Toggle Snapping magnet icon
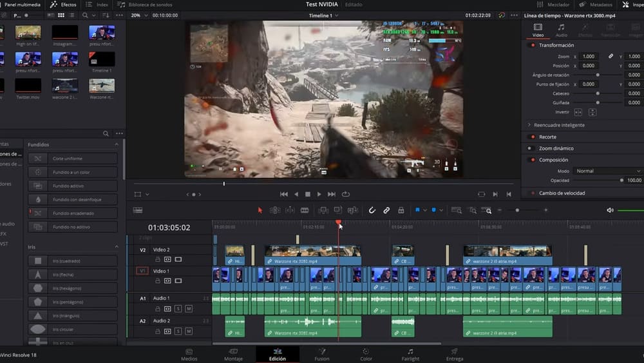This screenshot has width=644, height=363. tap(372, 210)
